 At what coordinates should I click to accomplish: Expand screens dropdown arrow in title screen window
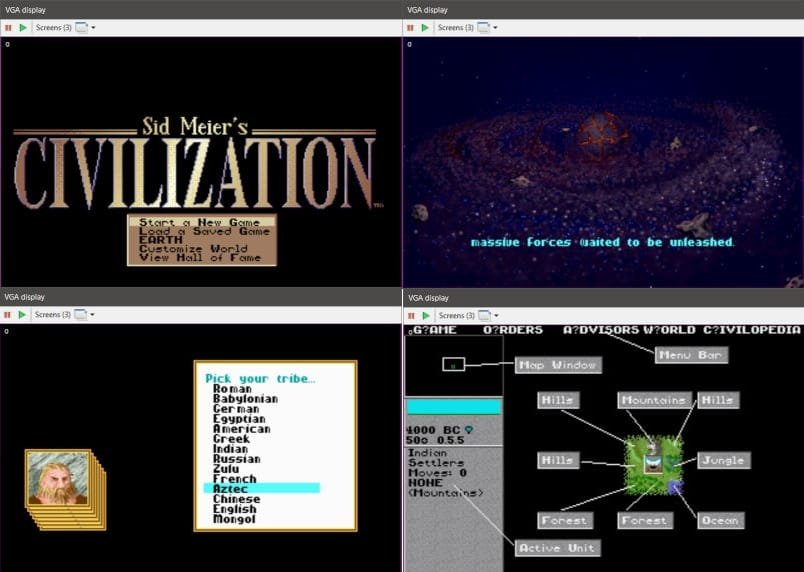click(x=93, y=28)
